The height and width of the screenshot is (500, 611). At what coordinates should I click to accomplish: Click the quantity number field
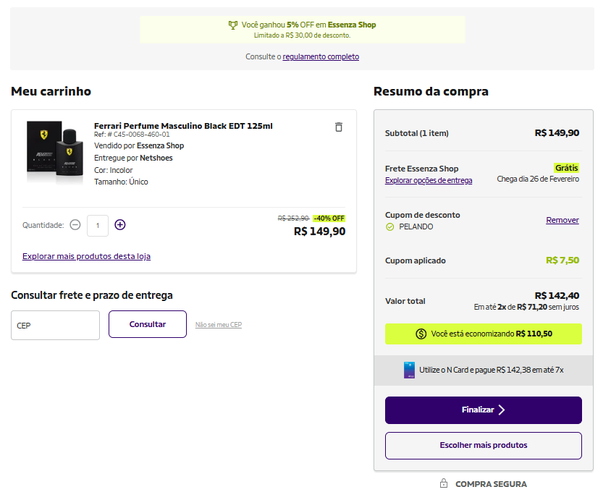click(97, 225)
